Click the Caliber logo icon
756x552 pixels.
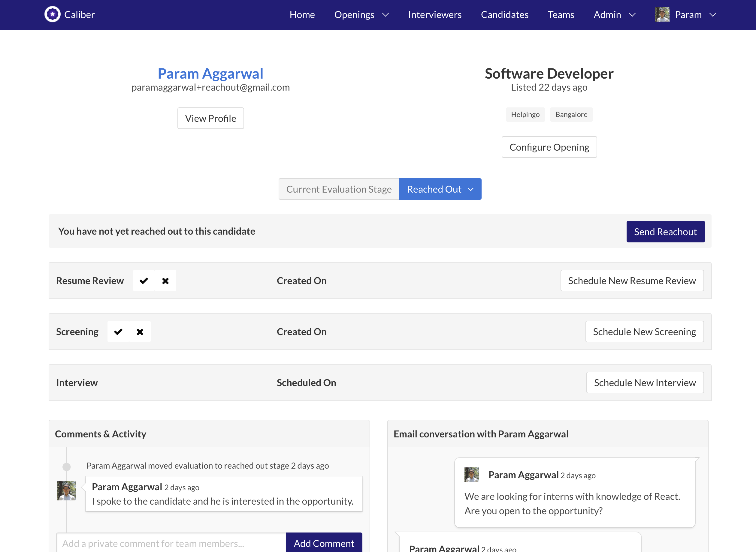[52, 14]
